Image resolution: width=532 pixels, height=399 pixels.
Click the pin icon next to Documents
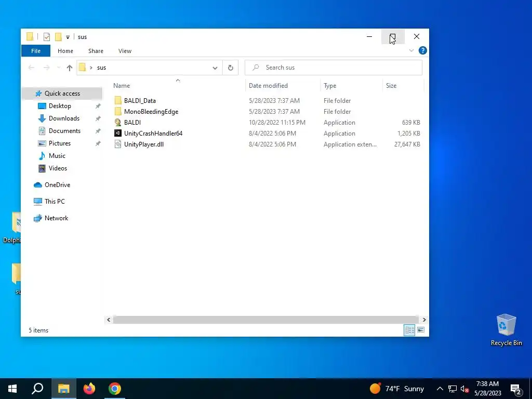point(98,131)
